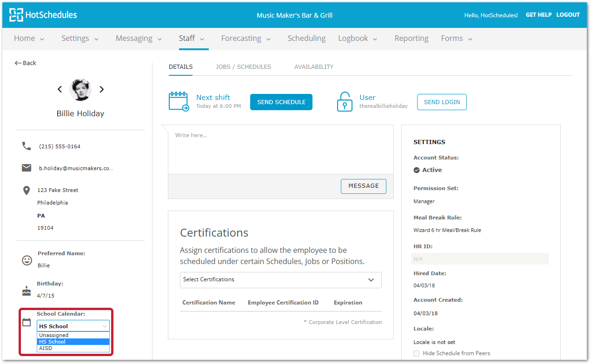This screenshot has height=364, width=591.
Task: Open the Logbook menu dropdown
Action: tap(358, 39)
